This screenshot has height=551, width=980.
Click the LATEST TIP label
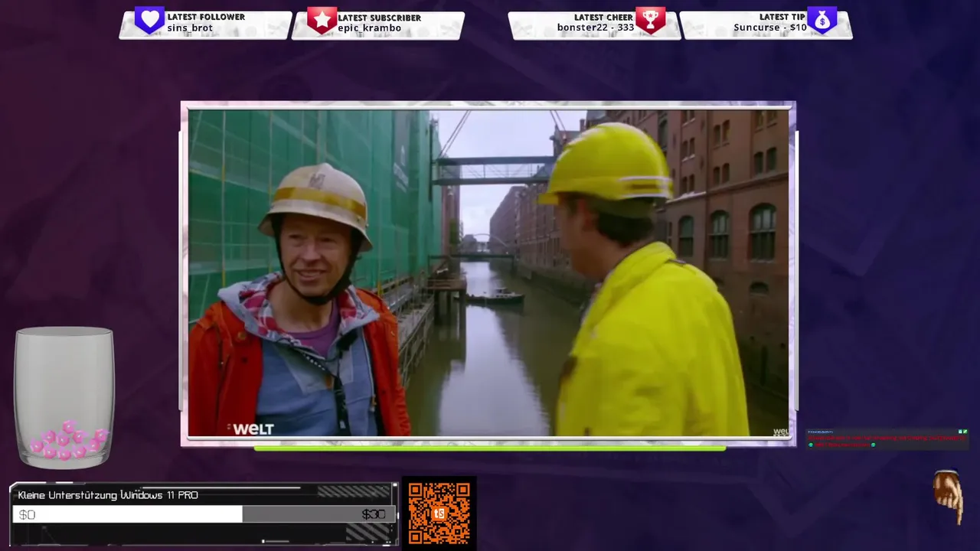[x=782, y=17]
